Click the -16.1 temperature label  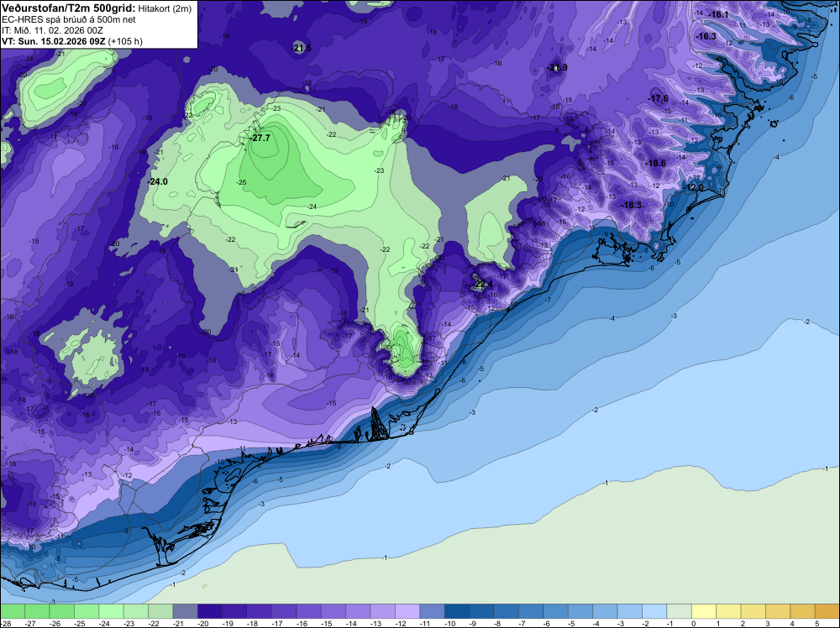click(718, 14)
